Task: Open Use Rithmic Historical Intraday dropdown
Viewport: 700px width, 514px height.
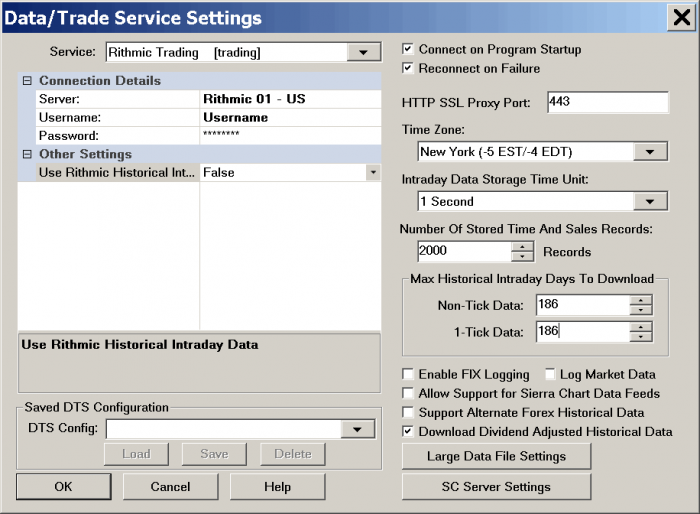Action: [x=373, y=172]
